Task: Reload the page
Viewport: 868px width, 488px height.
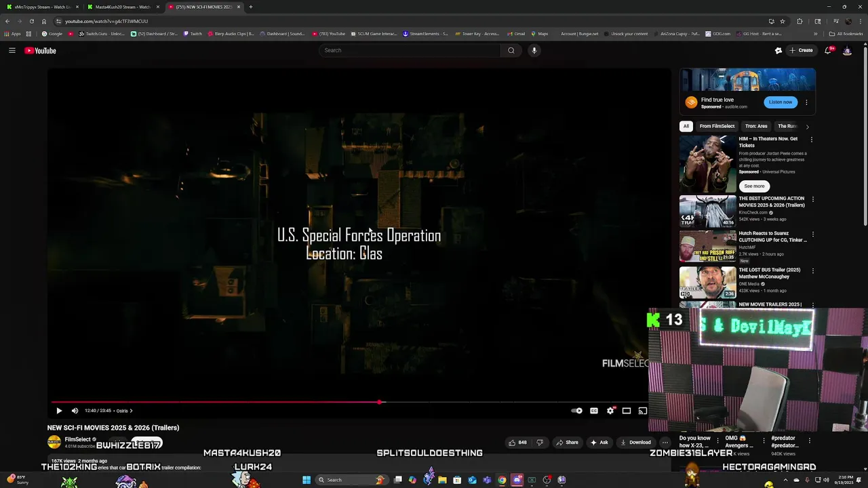Action: click(x=32, y=21)
